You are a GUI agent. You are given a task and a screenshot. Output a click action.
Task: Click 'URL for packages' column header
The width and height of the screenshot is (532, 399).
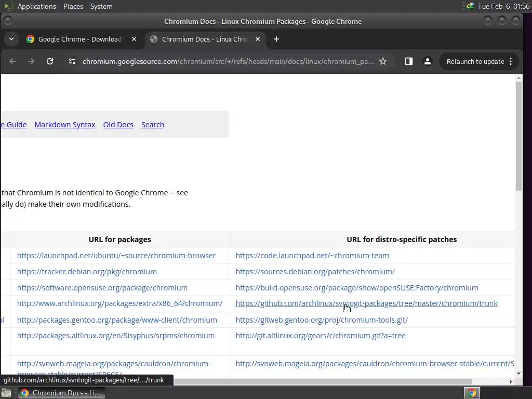120,239
